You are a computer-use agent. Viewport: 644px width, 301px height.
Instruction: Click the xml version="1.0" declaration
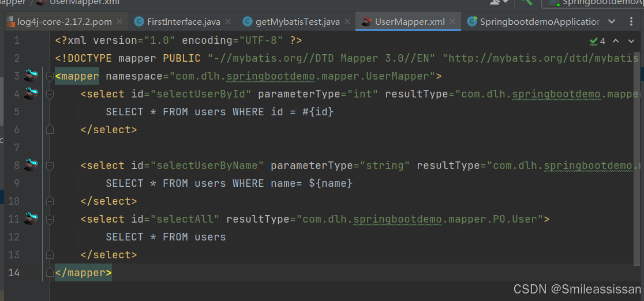pos(179,40)
